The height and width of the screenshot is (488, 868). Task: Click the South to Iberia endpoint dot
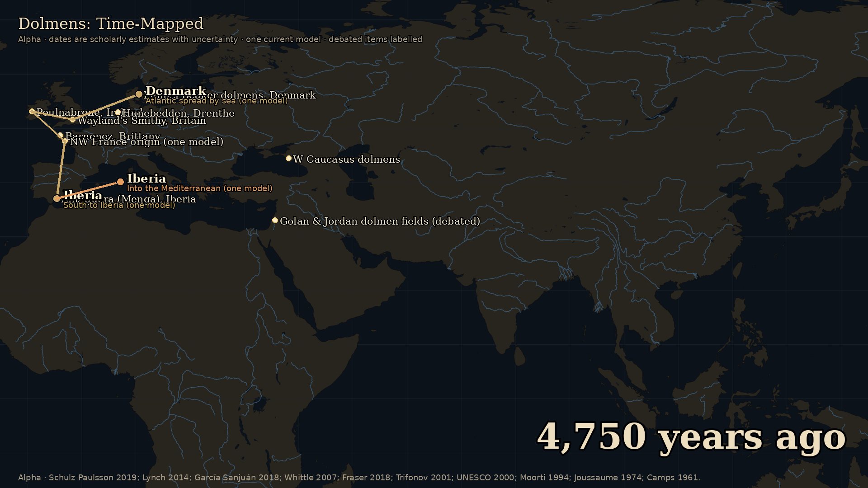(x=57, y=198)
